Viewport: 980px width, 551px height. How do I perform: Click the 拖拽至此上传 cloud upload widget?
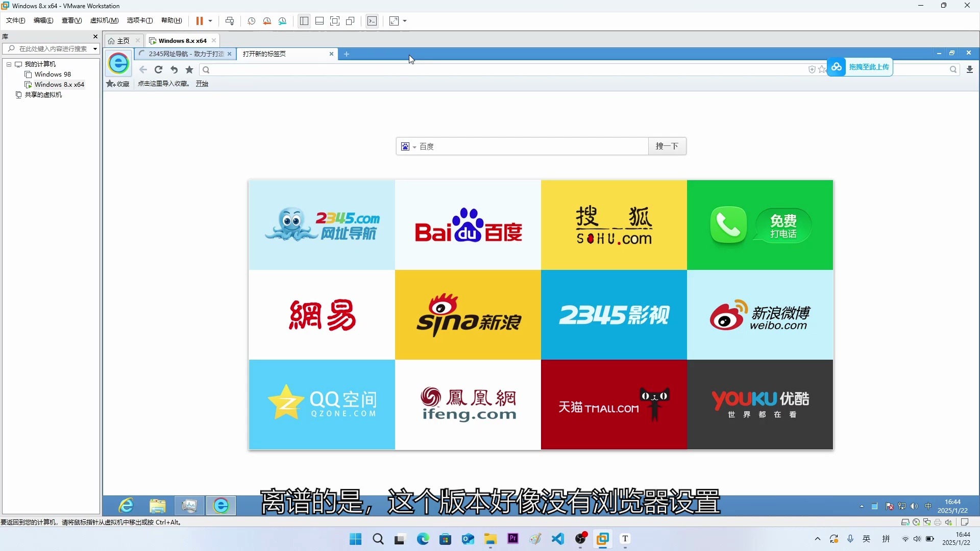click(860, 67)
